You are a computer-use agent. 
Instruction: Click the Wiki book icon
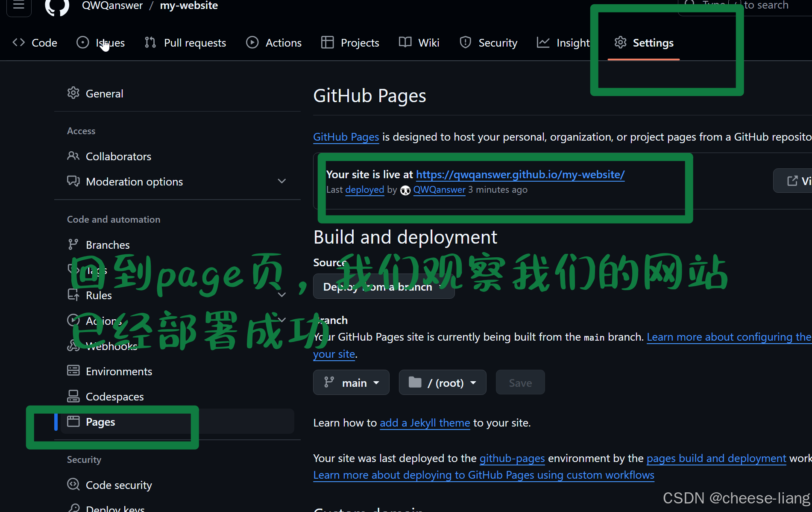pos(405,42)
